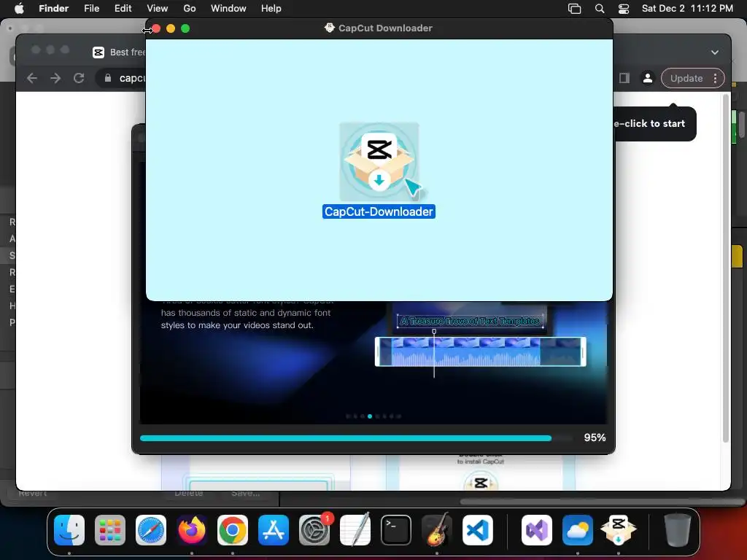Viewport: 747px width, 560px height.
Task: Open the App Store from the Dock
Action: (x=274, y=529)
